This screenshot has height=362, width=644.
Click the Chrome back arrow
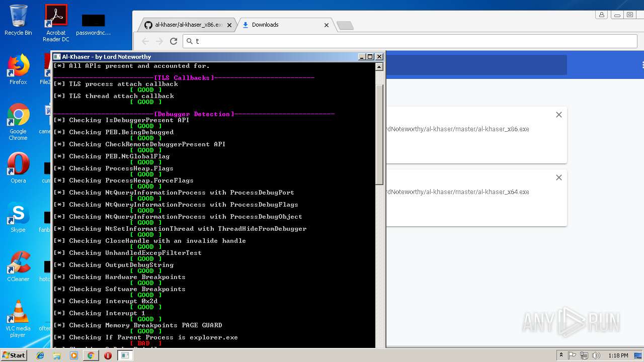click(x=145, y=41)
